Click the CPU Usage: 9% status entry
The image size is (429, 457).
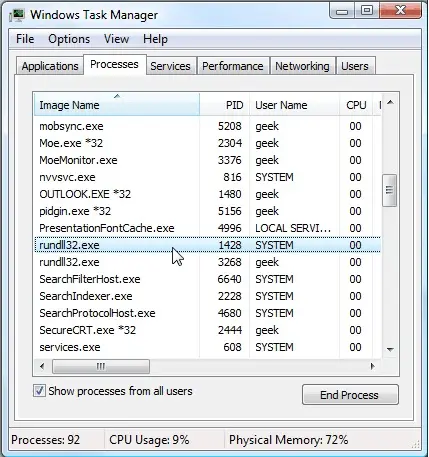(149, 440)
